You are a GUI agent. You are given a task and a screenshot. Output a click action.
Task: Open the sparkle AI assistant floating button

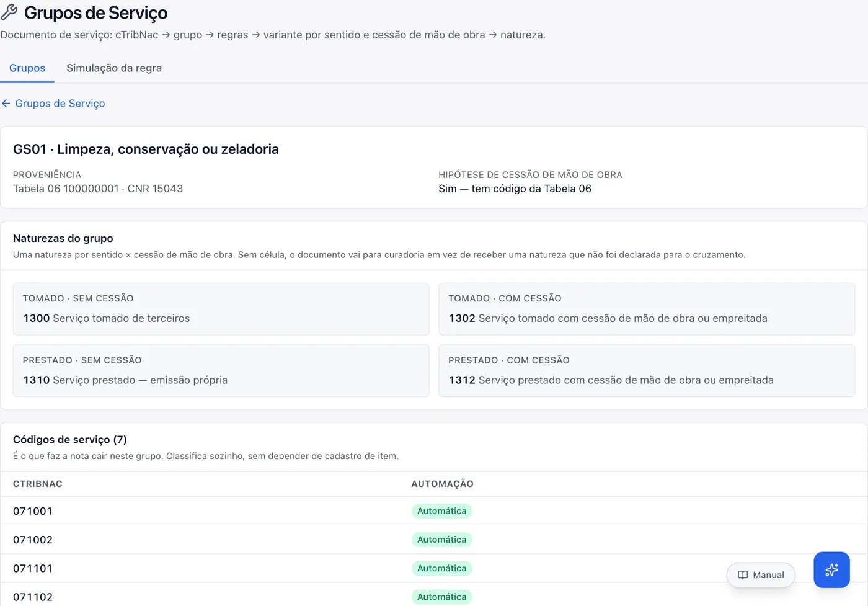point(831,569)
